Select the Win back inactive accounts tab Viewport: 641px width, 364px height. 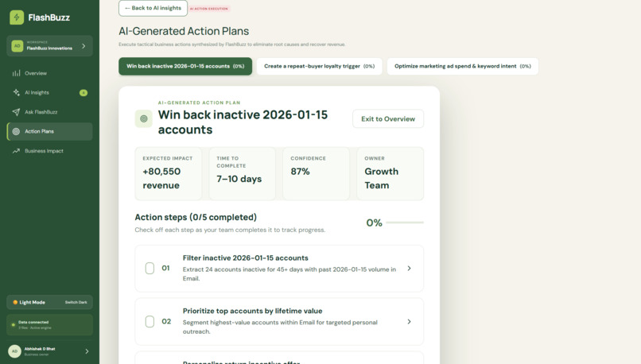tap(185, 66)
